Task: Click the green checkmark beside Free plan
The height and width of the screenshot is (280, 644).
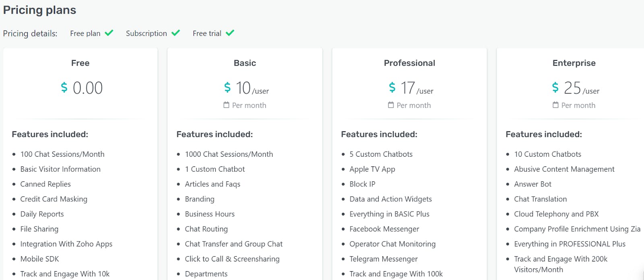Action: [109, 33]
